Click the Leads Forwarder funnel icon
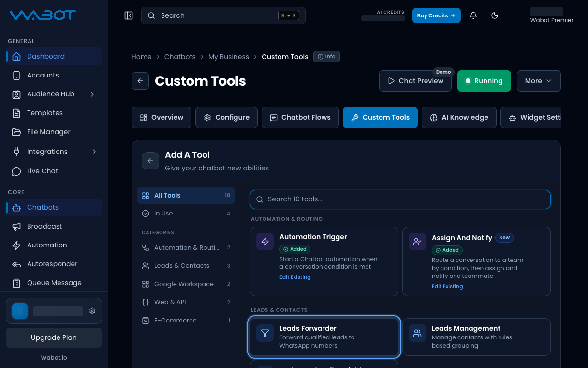 point(265,333)
